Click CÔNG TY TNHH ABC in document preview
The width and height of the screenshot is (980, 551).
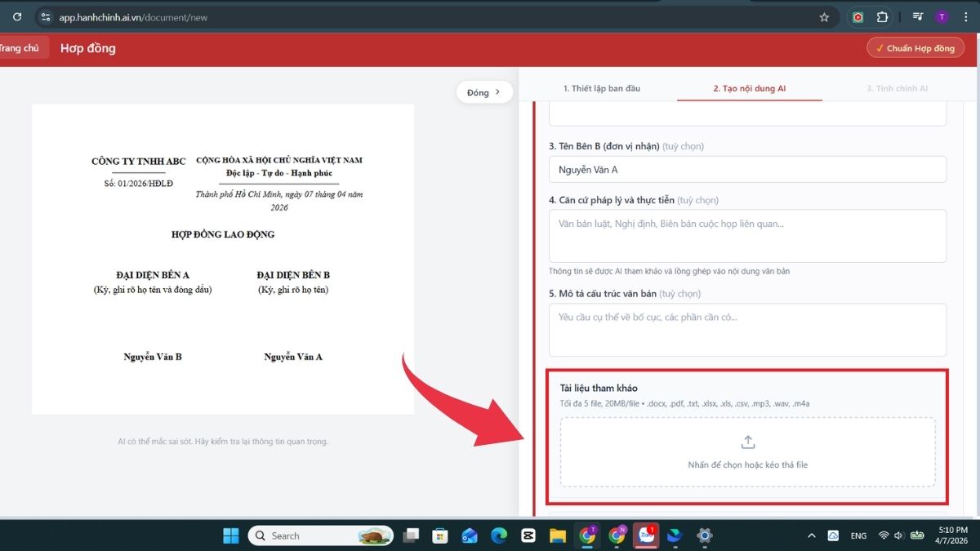coord(139,162)
